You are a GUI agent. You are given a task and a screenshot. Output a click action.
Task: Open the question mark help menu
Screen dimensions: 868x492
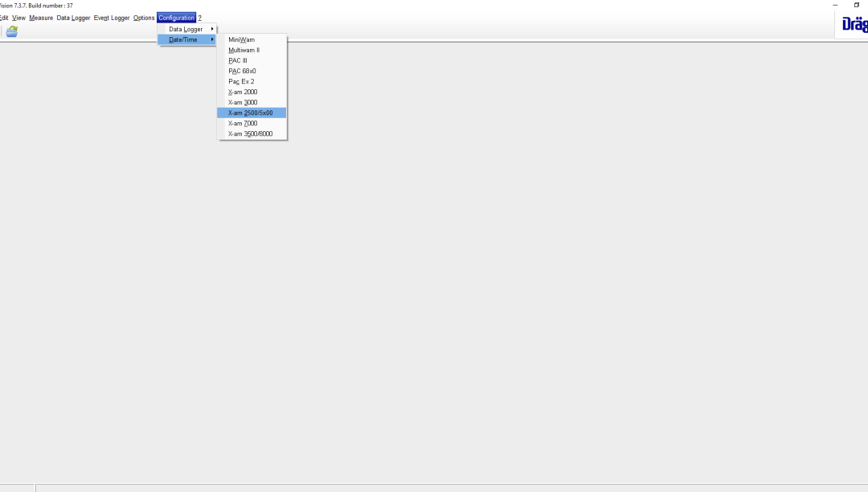pyautogui.click(x=200, y=18)
